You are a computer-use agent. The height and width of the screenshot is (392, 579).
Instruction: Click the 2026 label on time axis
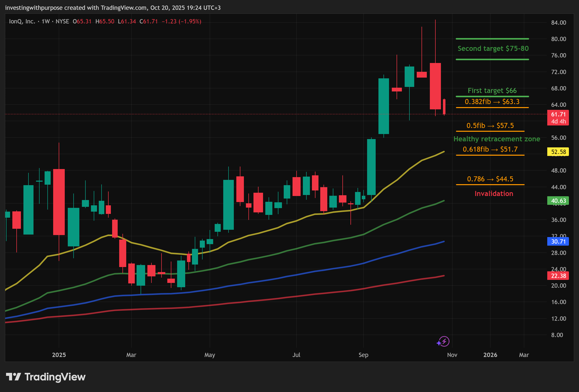click(490, 355)
